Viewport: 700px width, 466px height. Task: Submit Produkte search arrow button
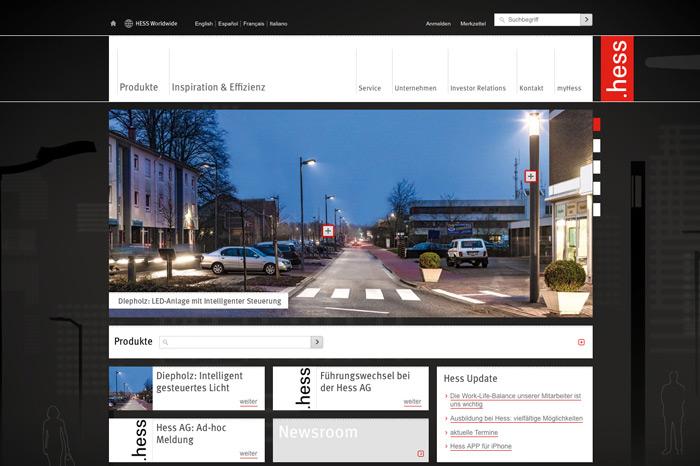point(317,342)
